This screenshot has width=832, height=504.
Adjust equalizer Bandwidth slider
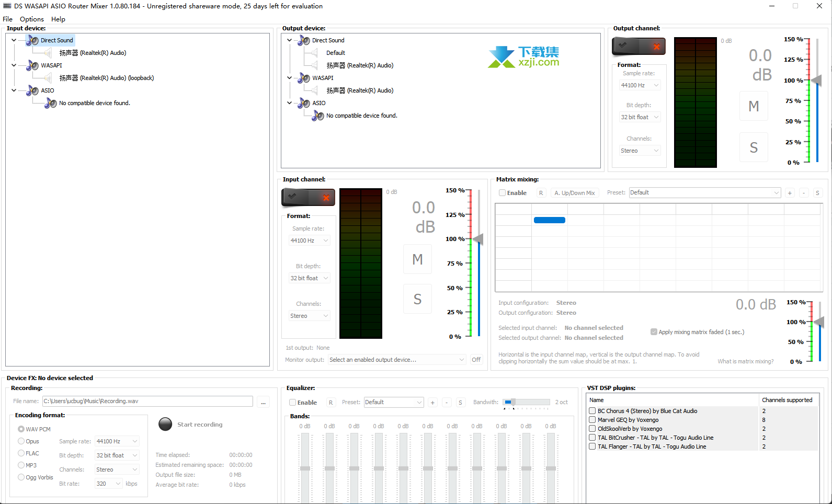pos(526,402)
